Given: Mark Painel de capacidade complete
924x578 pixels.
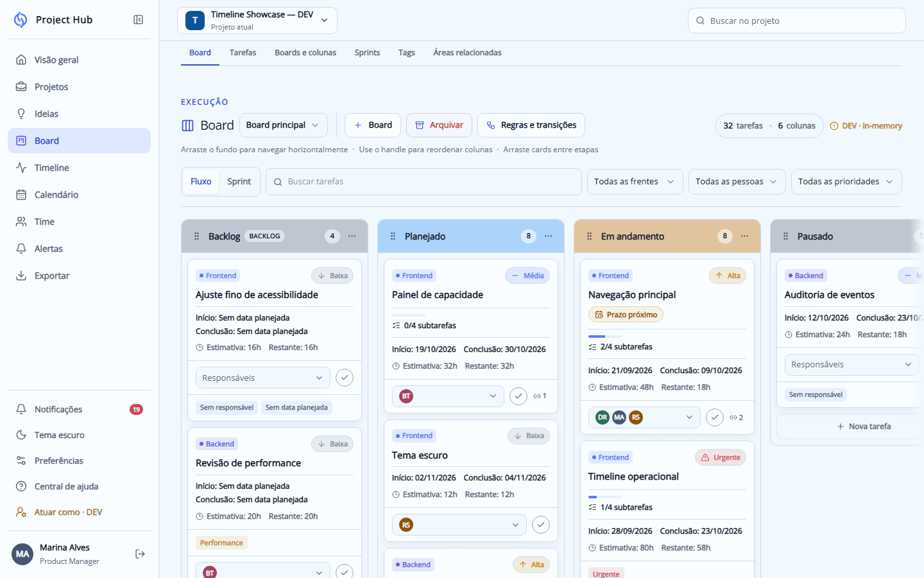Looking at the screenshot, I should click(x=518, y=396).
